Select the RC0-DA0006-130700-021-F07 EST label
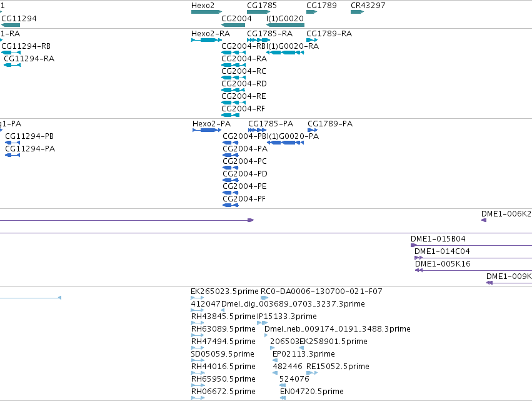This screenshot has width=532, height=401. coord(321,292)
